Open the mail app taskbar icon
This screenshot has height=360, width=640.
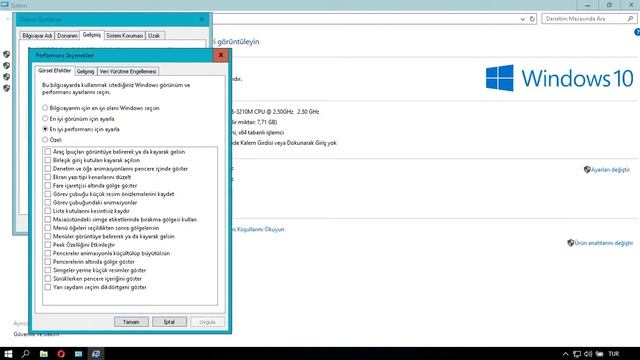(79, 354)
